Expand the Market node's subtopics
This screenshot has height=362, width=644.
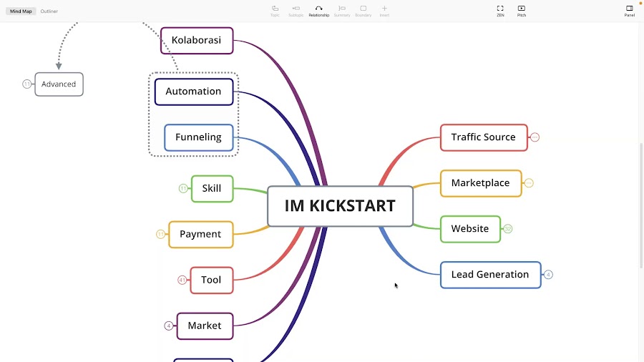(168, 326)
